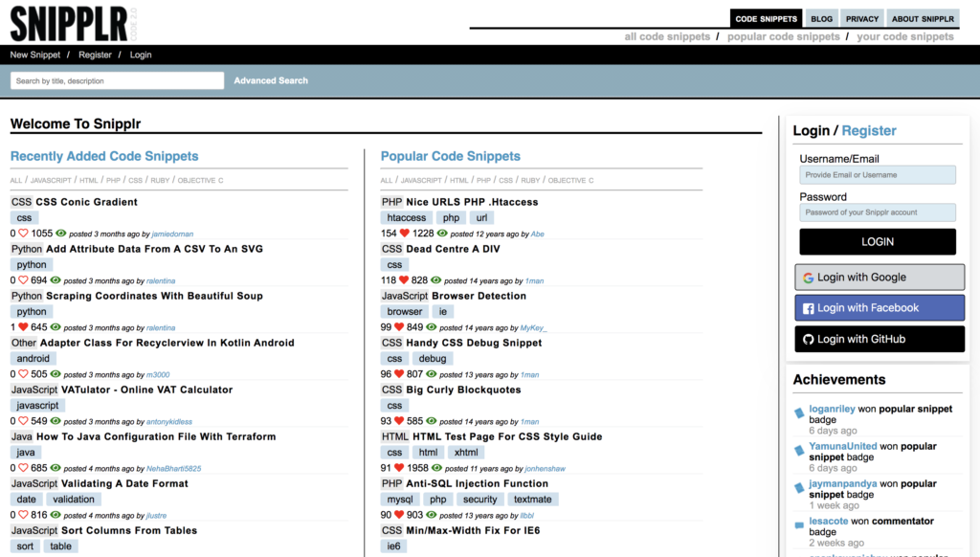980x557 pixels.
Task: Click the heart on Scraping Coordinates With Beautiful Soup
Action: tap(24, 327)
